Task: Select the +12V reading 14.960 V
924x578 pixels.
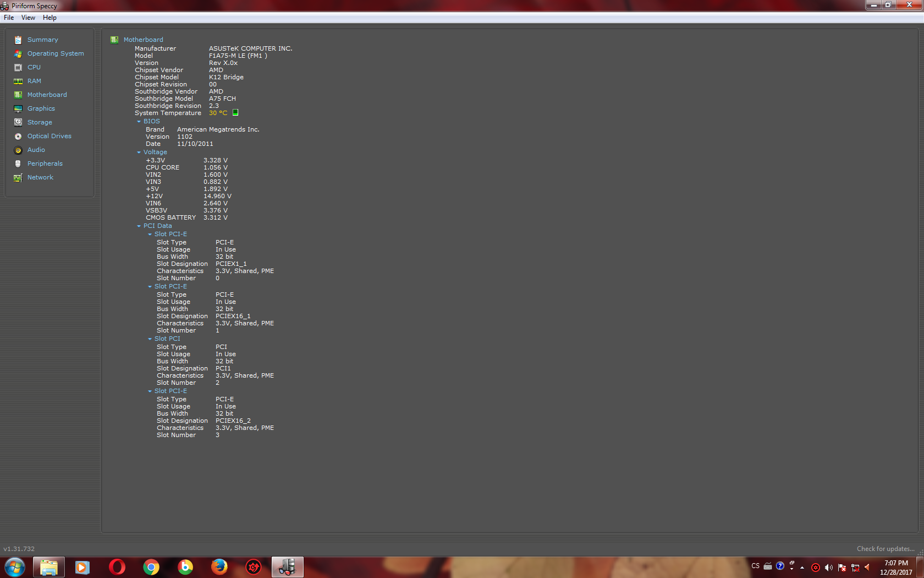Action: pos(217,196)
